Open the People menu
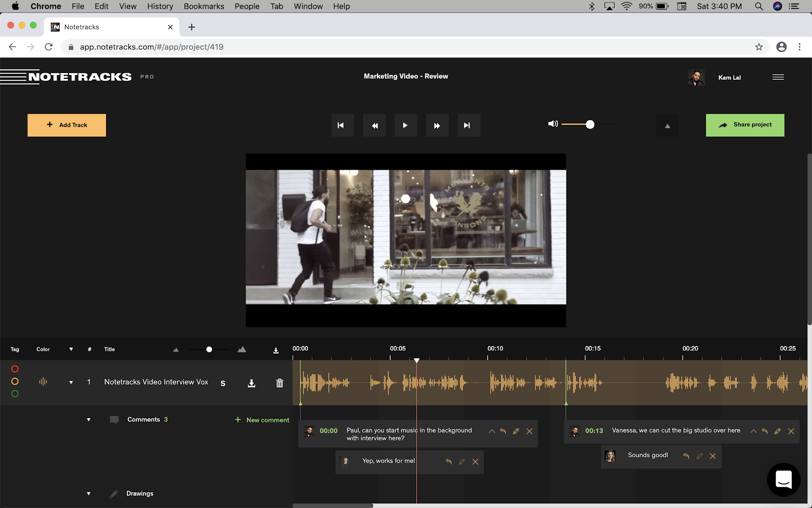Viewport: 812px width, 508px height. tap(247, 6)
